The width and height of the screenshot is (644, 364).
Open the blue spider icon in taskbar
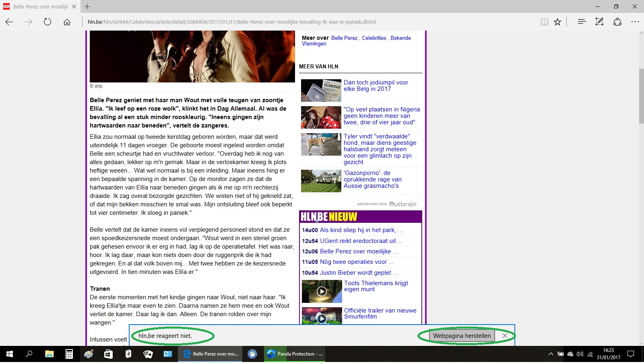click(x=252, y=354)
